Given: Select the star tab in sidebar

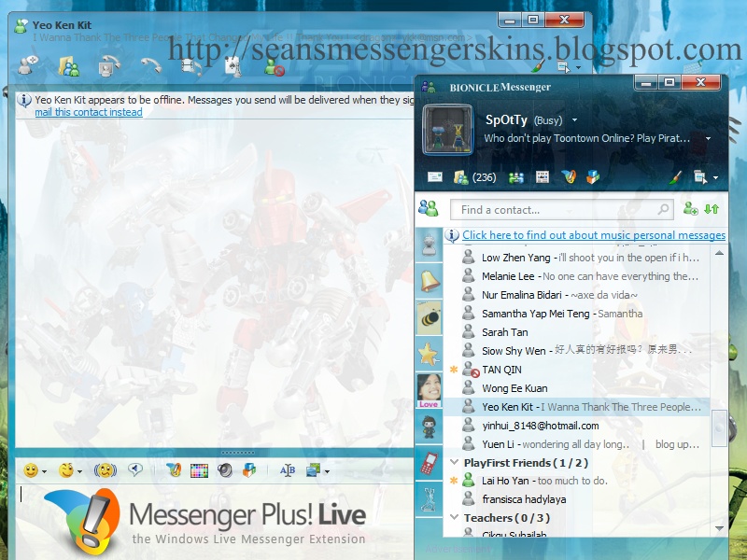Looking at the screenshot, I should 429,355.
